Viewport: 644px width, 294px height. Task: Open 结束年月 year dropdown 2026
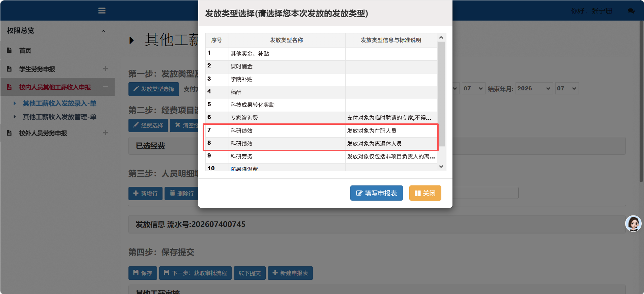point(534,88)
